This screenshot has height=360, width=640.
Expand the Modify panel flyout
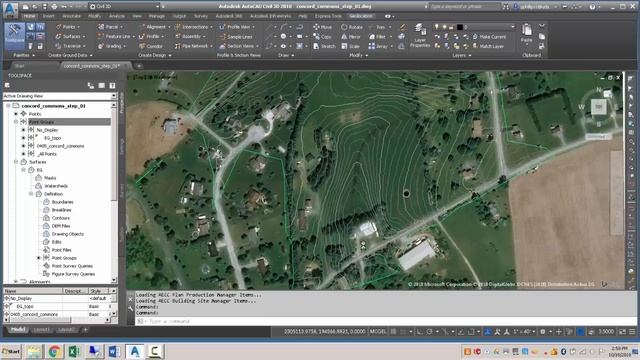(x=359, y=55)
